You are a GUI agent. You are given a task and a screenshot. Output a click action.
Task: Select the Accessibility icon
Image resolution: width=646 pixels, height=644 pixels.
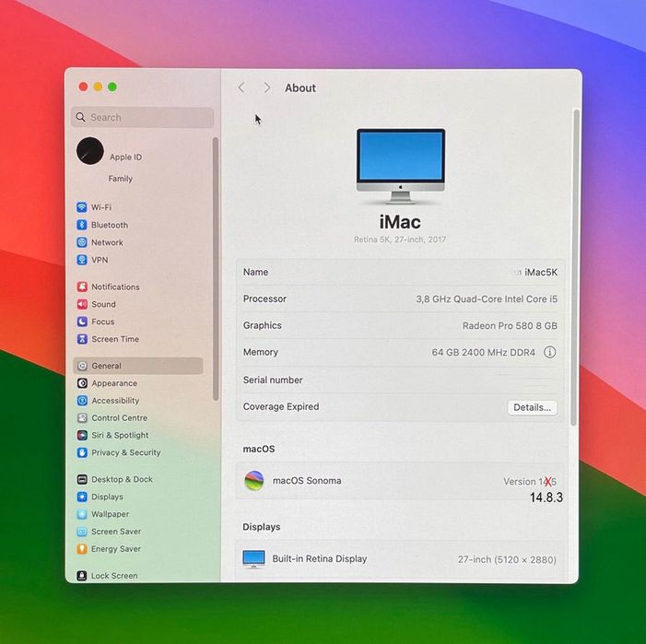pyautogui.click(x=82, y=400)
